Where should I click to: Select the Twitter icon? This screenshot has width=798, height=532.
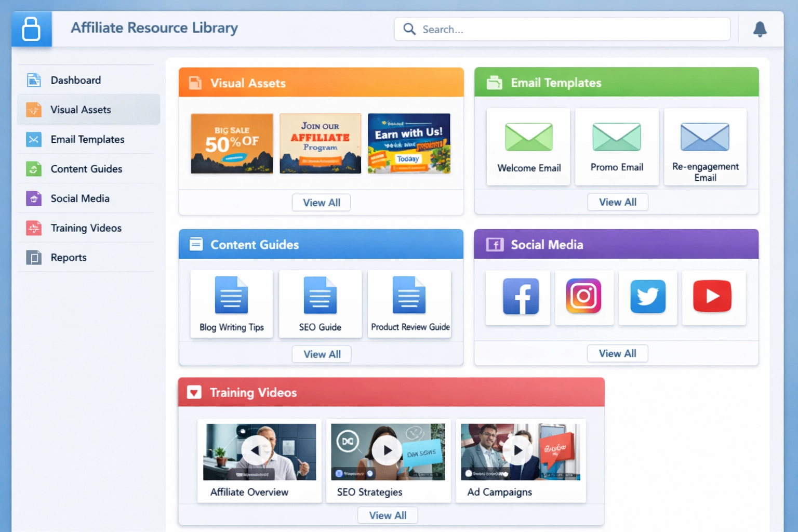(x=648, y=297)
